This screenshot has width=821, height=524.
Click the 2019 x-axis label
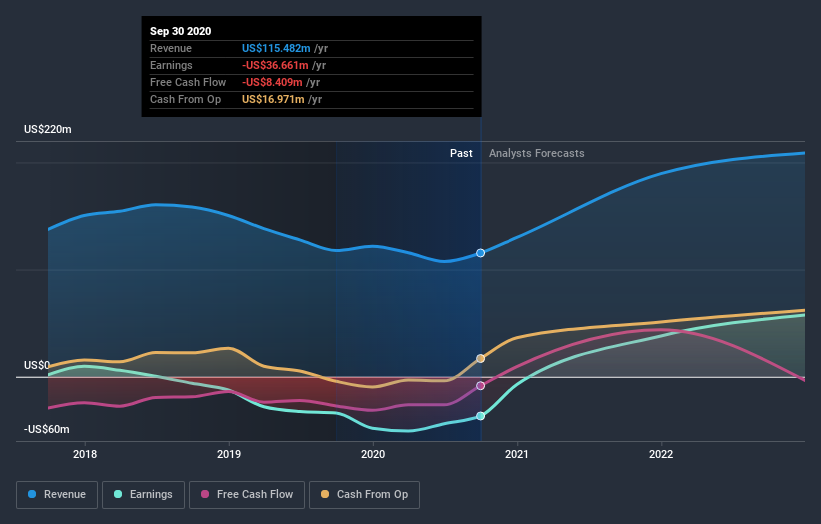click(229, 454)
